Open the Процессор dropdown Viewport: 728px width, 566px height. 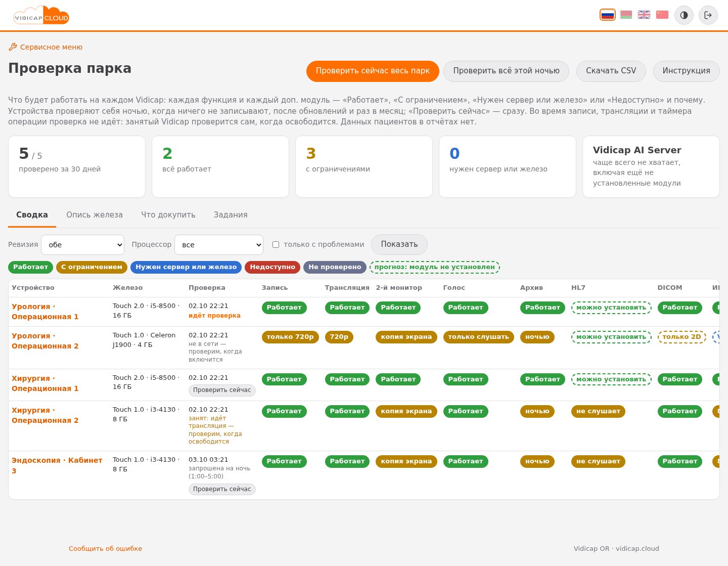[x=219, y=245]
